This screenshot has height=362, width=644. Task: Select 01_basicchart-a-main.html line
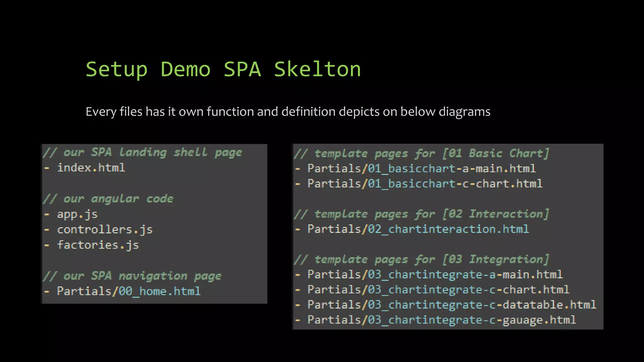point(421,169)
